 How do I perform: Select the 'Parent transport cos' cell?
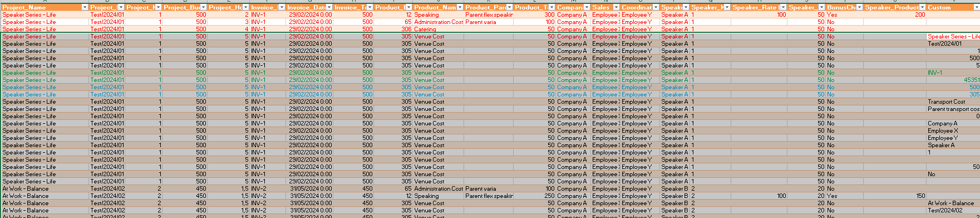coord(953,109)
